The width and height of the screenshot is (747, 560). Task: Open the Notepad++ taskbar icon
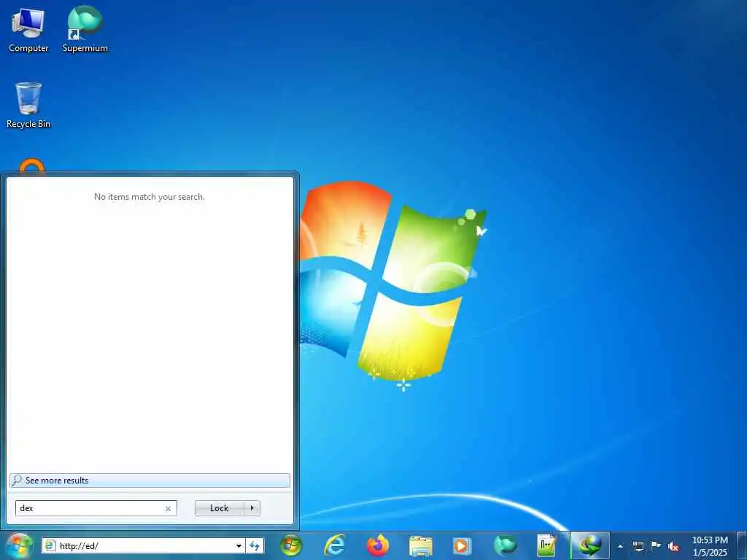546,545
